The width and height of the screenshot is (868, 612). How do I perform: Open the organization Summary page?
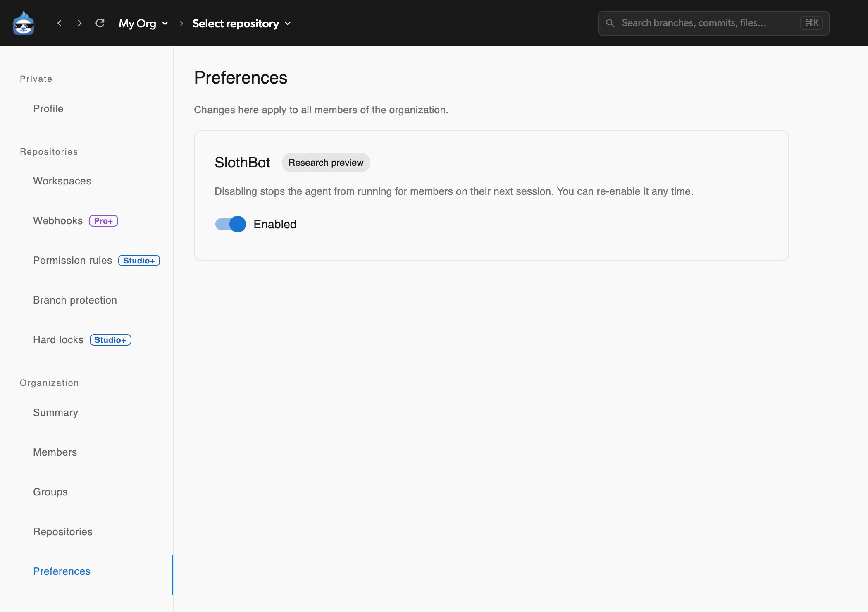[x=55, y=412]
